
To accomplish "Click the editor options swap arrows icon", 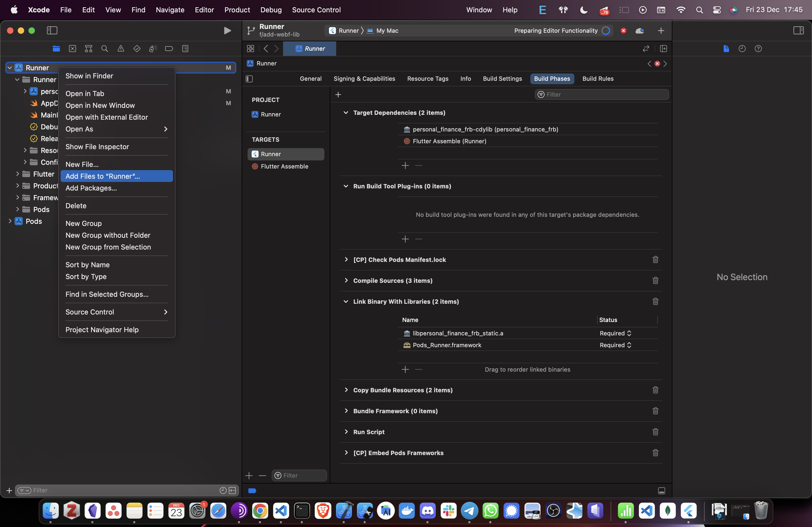I will click(x=646, y=49).
